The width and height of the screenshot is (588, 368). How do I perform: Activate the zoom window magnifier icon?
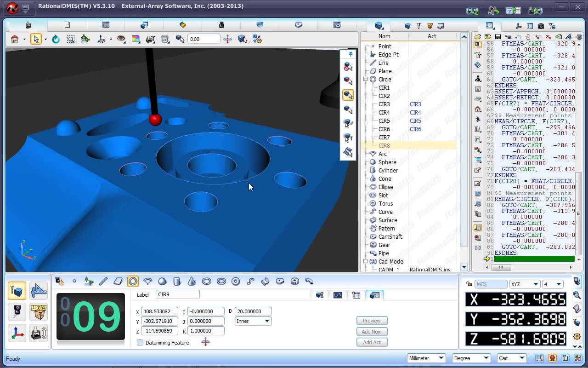click(70, 39)
